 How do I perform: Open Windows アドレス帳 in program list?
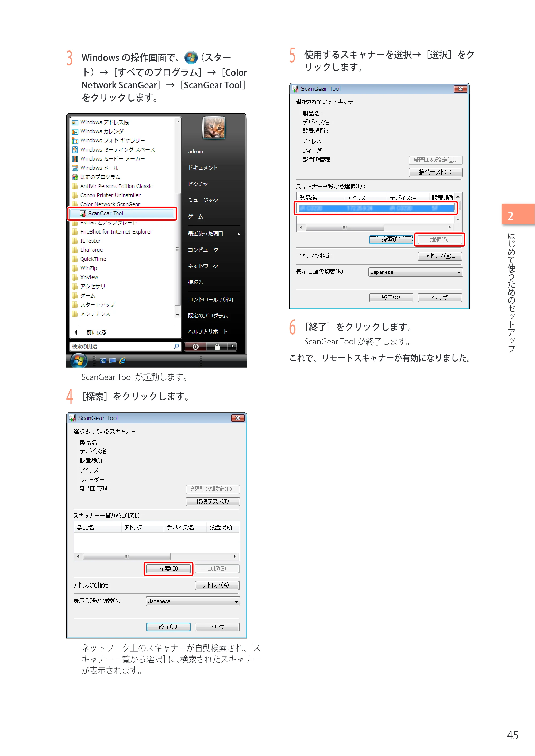100,122
